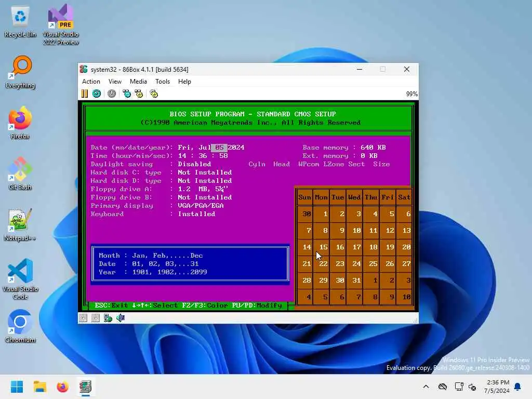Select the Notepad++ desktop icon
The width and height of the screenshot is (532, 399).
pos(20,224)
